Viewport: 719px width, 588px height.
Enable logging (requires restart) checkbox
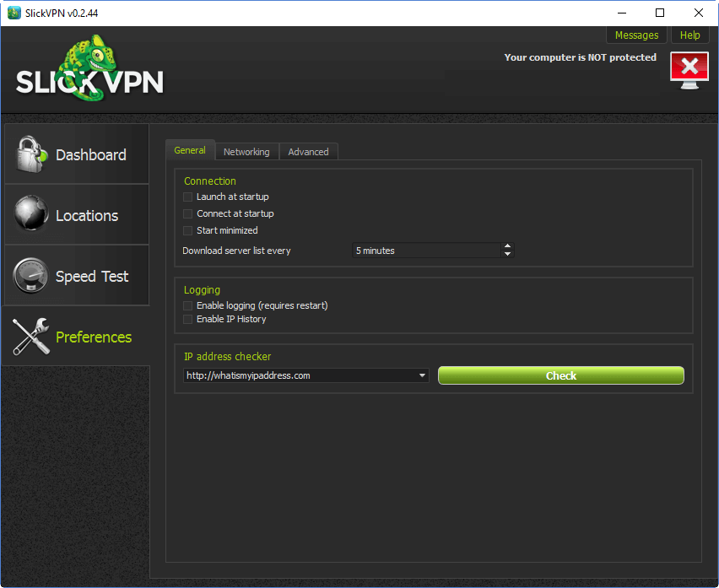point(187,305)
